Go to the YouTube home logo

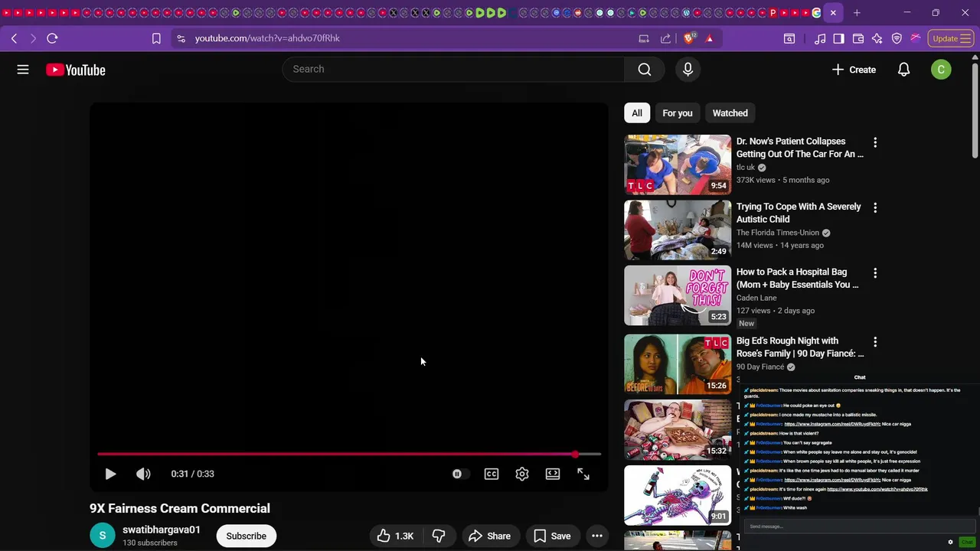(x=75, y=70)
